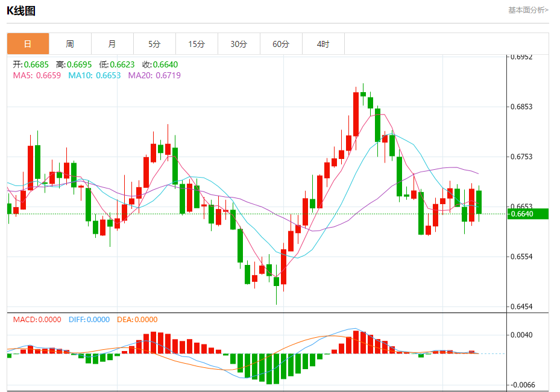Open the 4时 interval tab
Screen dimensions: 560x392
pos(323,44)
